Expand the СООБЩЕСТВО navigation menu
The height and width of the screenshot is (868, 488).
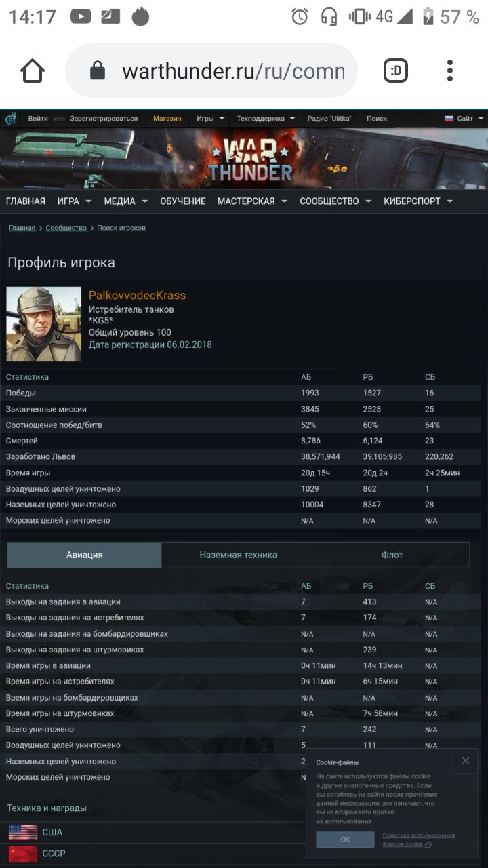pos(335,201)
